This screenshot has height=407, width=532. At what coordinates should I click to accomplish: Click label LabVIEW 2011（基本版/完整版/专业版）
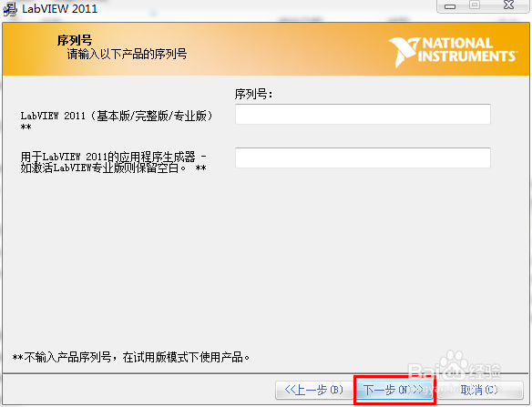pyautogui.click(x=117, y=116)
